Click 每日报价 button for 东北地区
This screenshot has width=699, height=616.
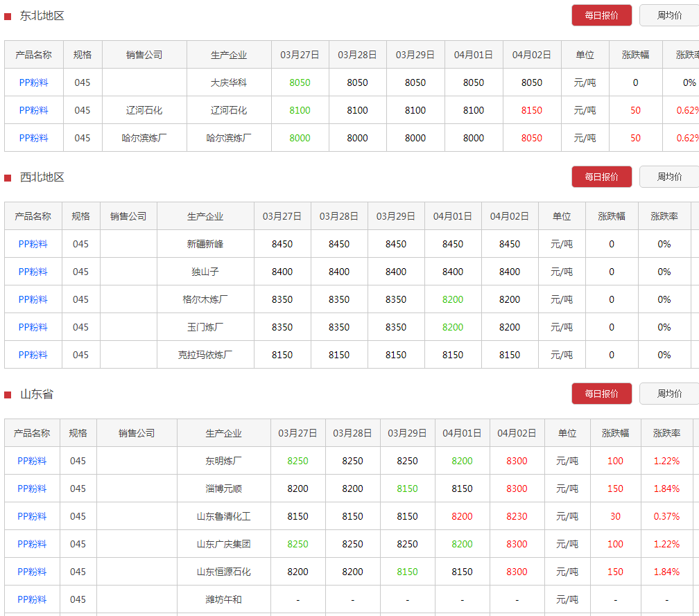click(601, 15)
